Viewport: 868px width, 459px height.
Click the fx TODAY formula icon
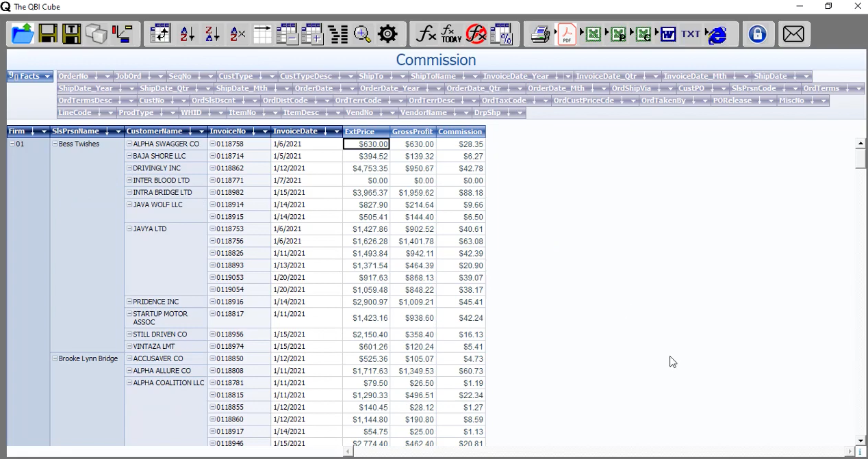(x=450, y=34)
